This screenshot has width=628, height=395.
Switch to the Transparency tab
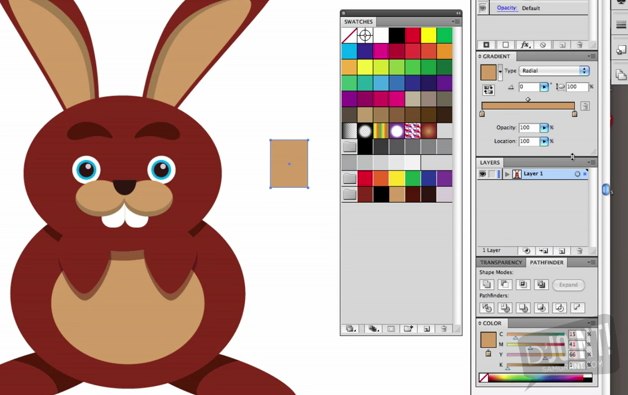click(x=501, y=262)
